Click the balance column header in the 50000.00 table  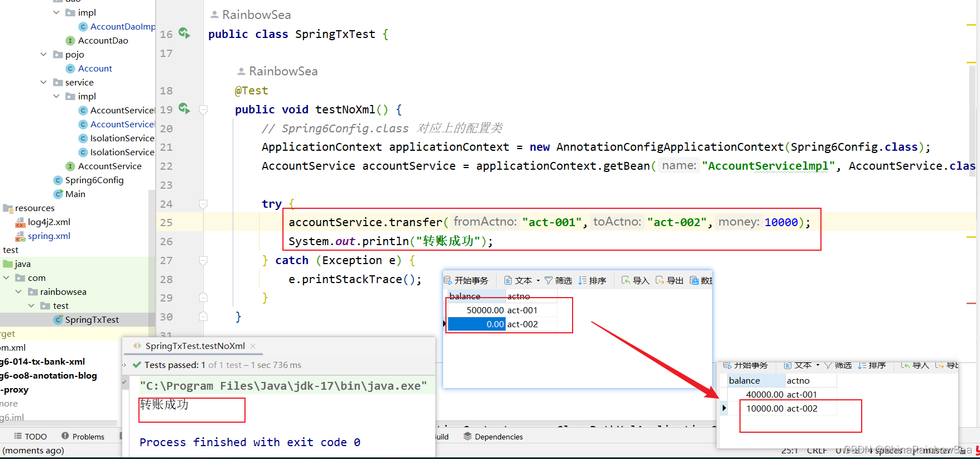coord(476,296)
